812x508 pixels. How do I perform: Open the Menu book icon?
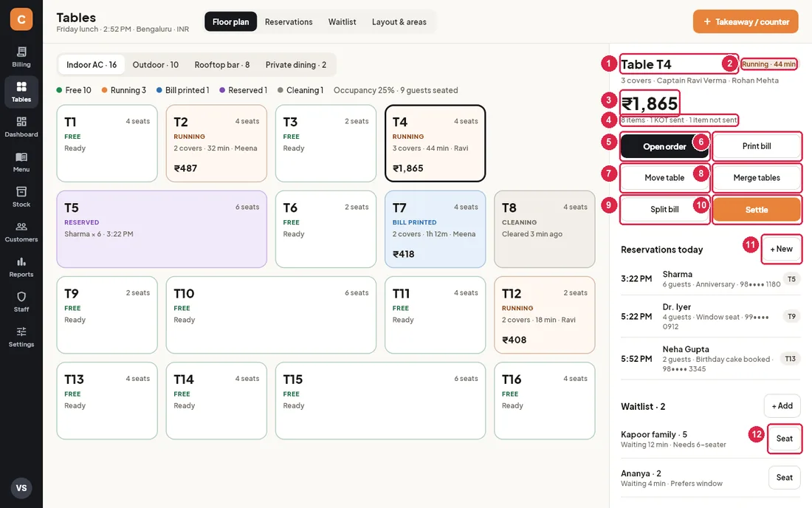(x=21, y=162)
